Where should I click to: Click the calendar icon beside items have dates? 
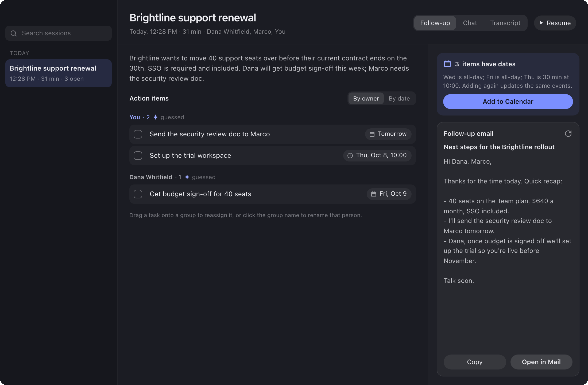(x=447, y=64)
